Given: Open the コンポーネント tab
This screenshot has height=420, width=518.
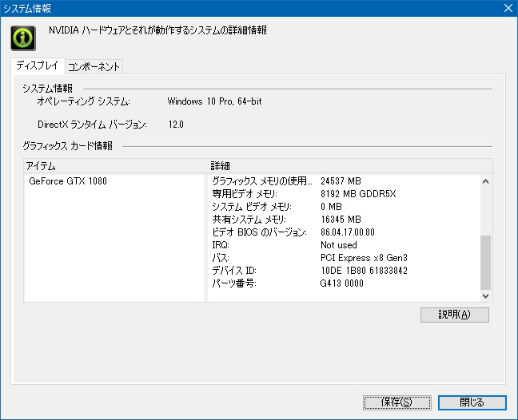Looking at the screenshot, I should 94,67.
